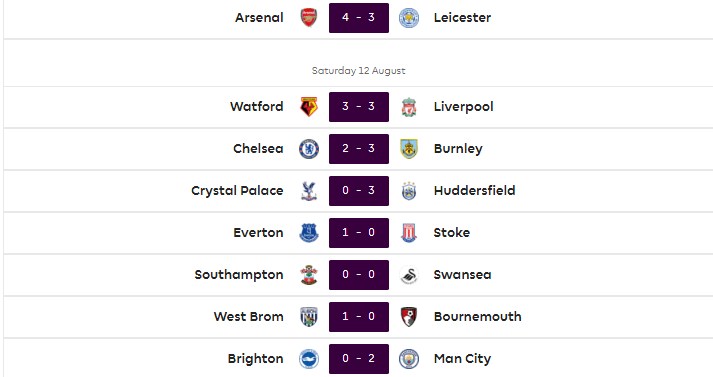Click the Chelsea club crest
Viewport: 713px width, 377px height.
(x=309, y=149)
